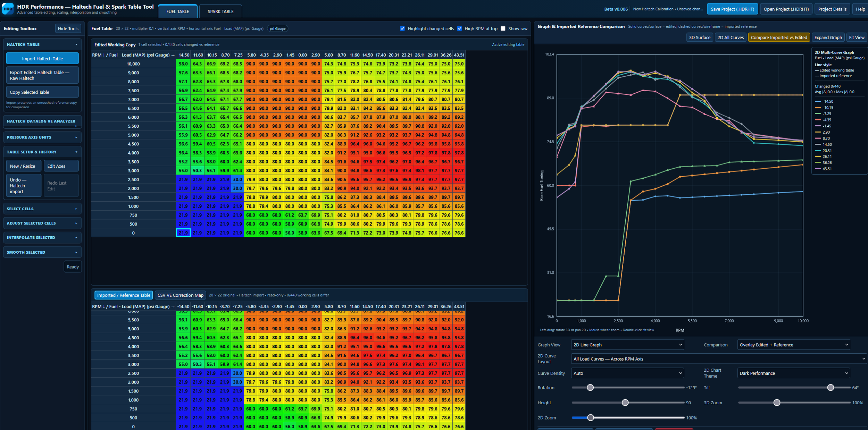Switch to the FUEL TABLE tab

178,11
